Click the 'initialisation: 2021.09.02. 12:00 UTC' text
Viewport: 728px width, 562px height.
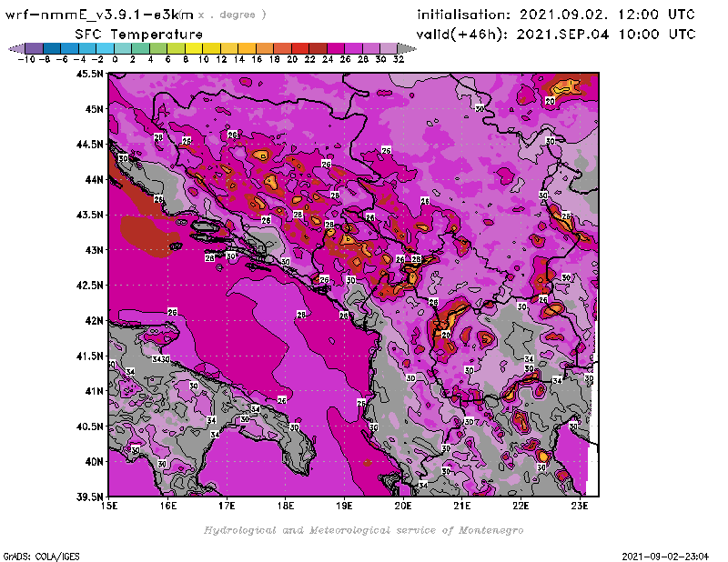pyautogui.click(x=556, y=15)
